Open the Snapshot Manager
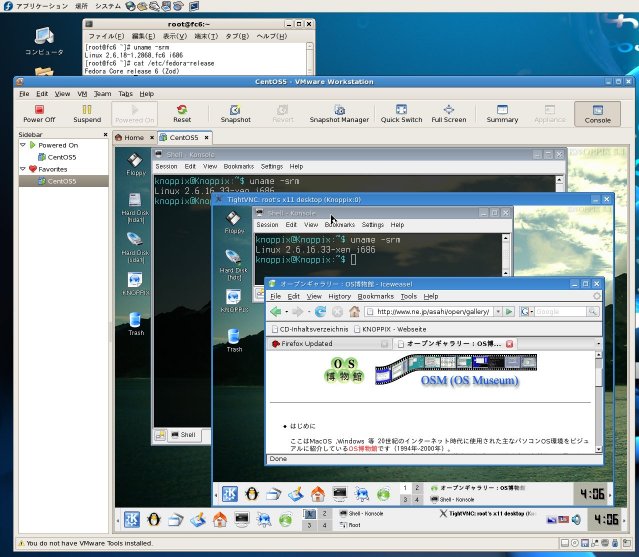The height and width of the screenshot is (557, 639). [x=339, y=114]
